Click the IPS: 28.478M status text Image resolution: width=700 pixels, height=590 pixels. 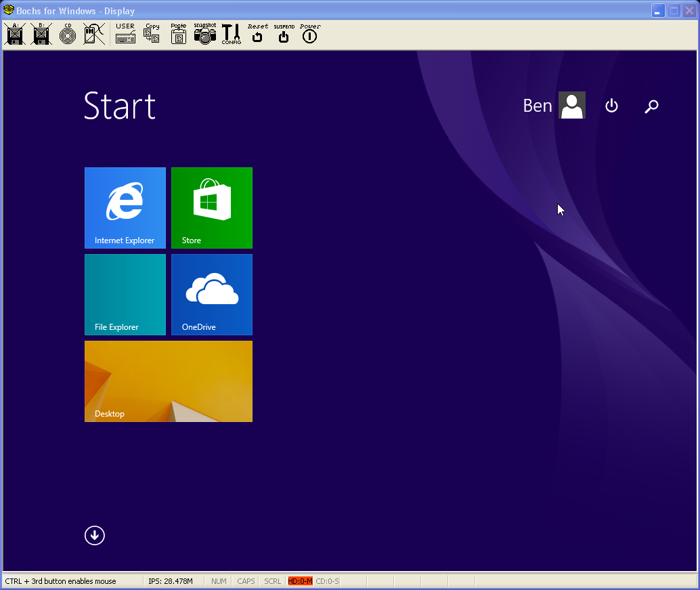tap(171, 581)
